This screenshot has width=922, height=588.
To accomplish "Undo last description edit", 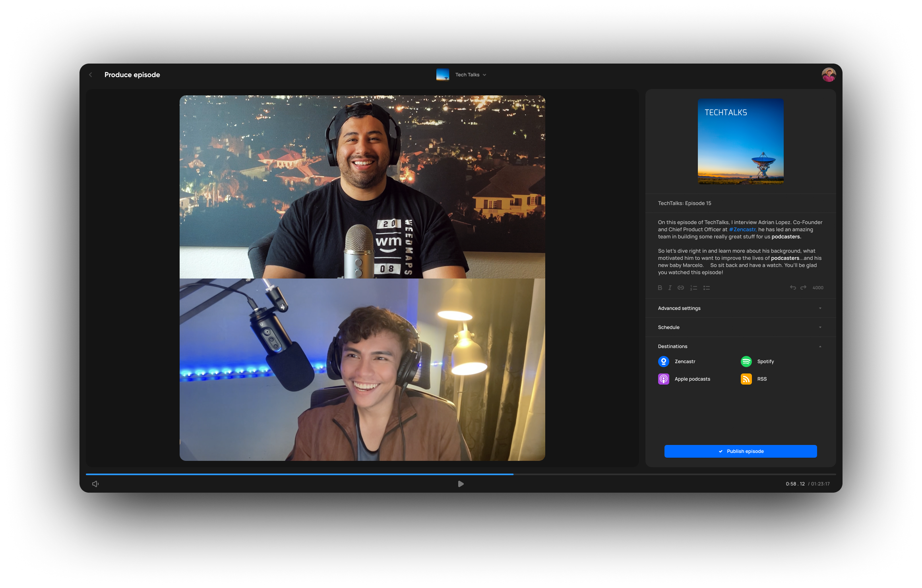I will (792, 288).
